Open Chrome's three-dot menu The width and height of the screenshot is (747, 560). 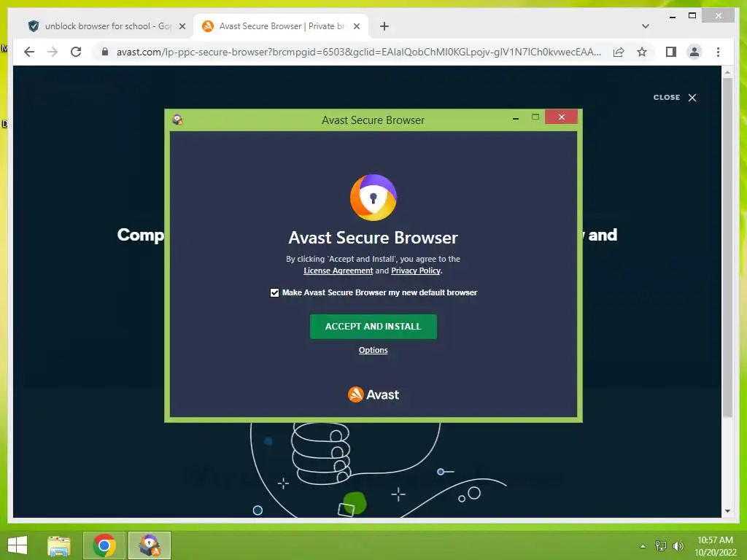[x=718, y=52]
